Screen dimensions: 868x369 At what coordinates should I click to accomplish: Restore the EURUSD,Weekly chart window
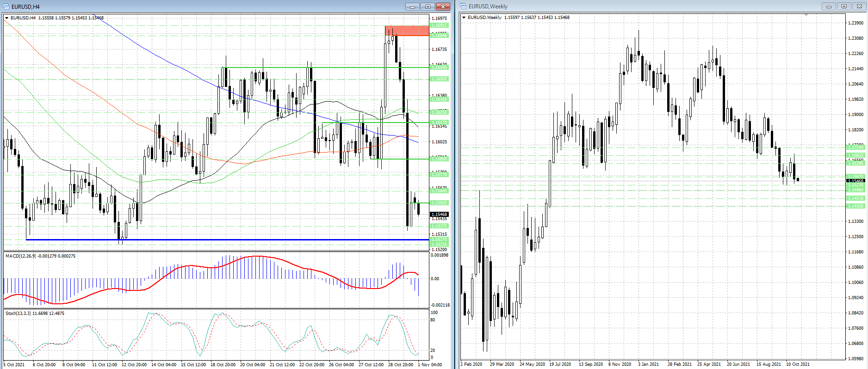[x=844, y=6]
